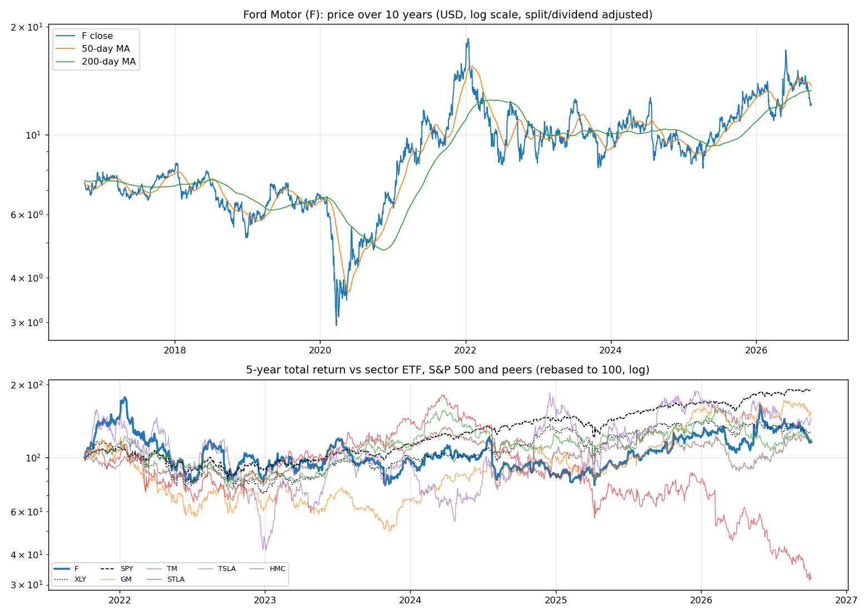The image size is (868, 615).
Task: Choose the STLA label in the lower legend
Action: [x=176, y=579]
